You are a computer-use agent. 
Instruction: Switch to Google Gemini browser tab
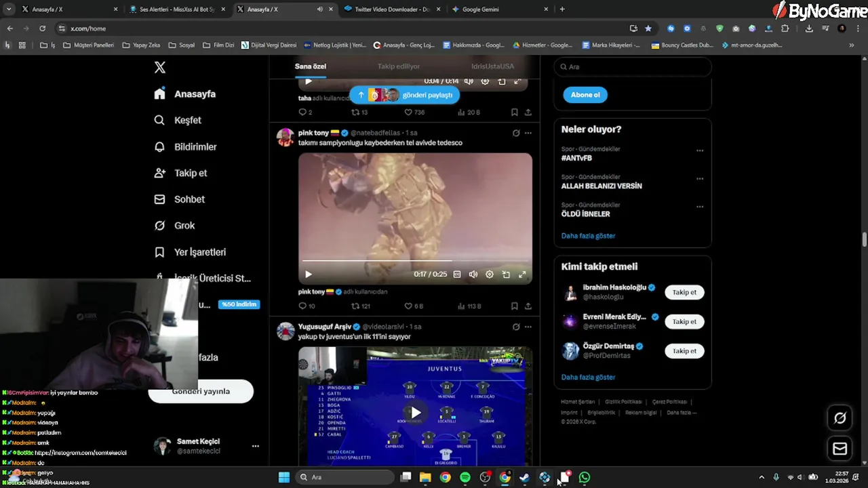(x=500, y=9)
